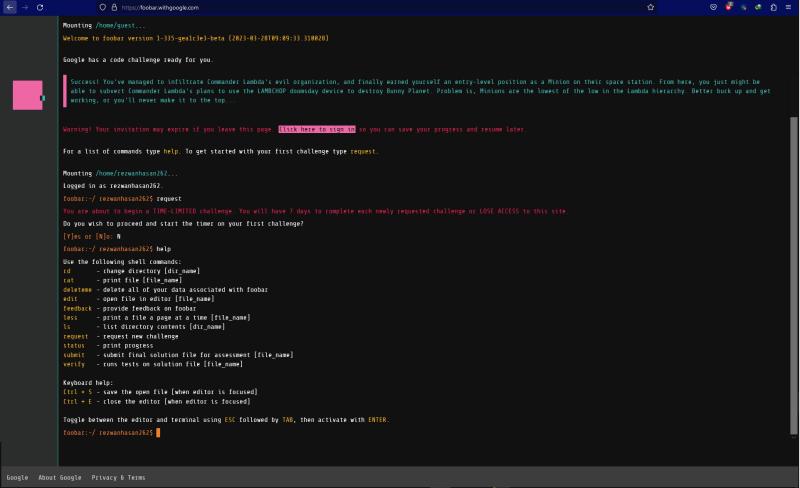Viewport: 800px width, 488px height.
Task: Open the browser hamburger menu
Action: [788, 7]
